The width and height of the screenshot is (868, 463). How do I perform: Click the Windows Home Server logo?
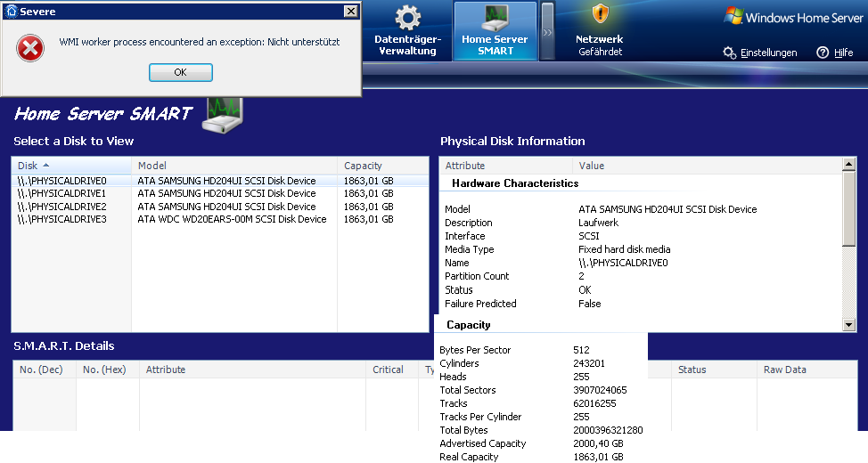point(794,17)
